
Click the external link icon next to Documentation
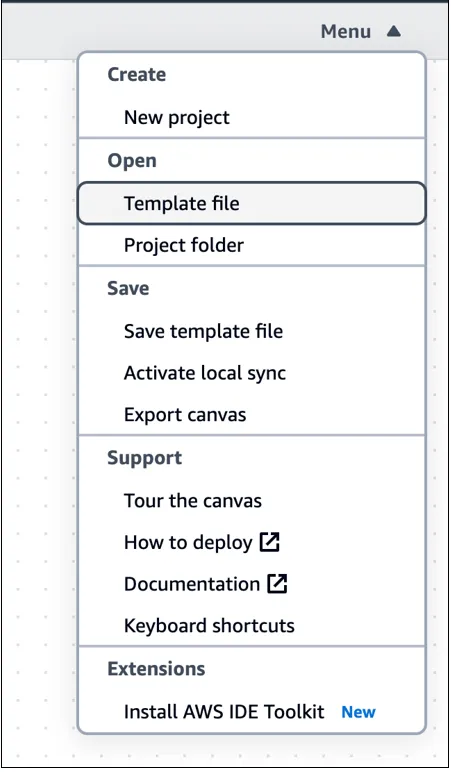point(277,584)
